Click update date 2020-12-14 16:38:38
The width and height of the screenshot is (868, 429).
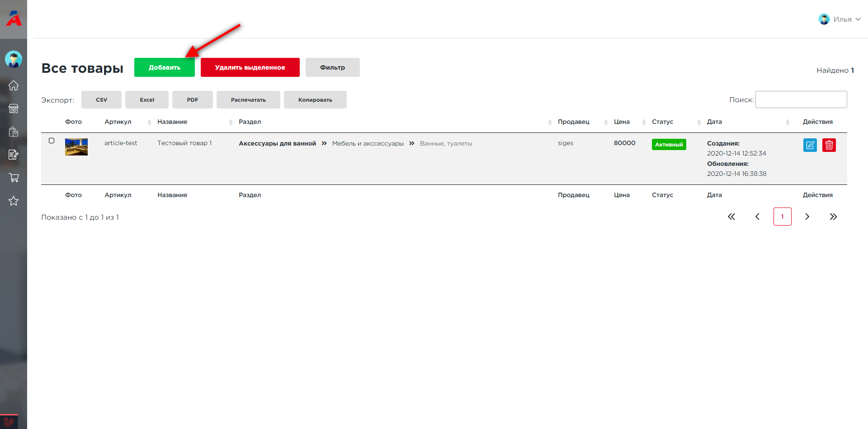[737, 174]
